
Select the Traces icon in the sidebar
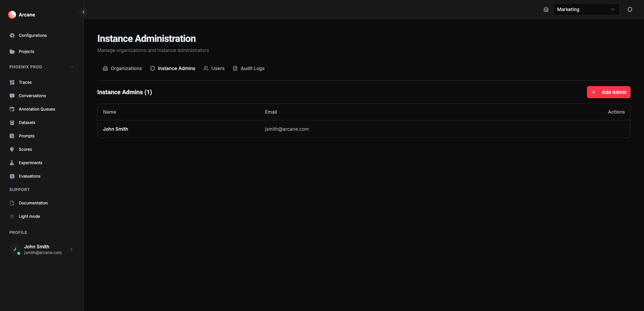pyautogui.click(x=12, y=82)
